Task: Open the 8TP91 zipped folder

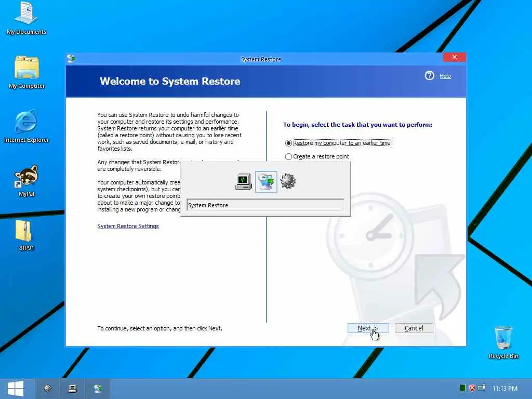Action: click(x=26, y=235)
